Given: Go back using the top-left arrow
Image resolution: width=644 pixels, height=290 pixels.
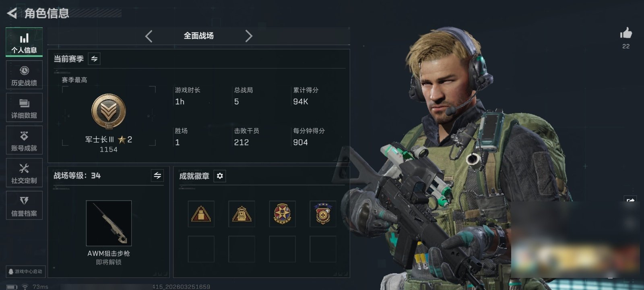Looking at the screenshot, I should 12,13.
